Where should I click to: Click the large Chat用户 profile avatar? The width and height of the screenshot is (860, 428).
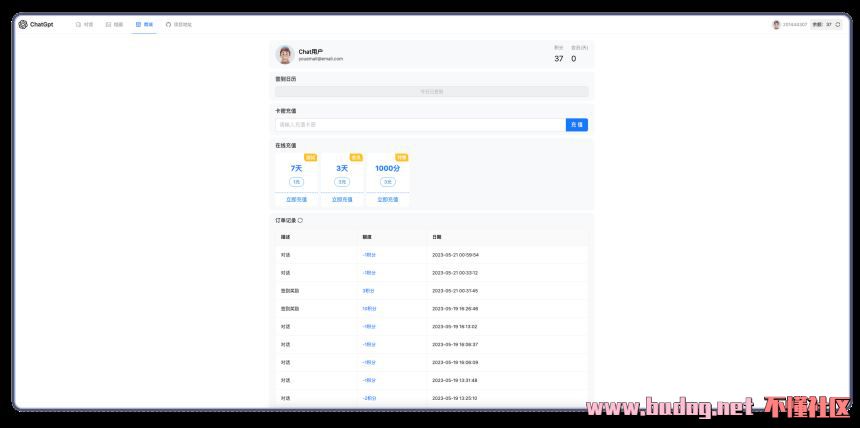pyautogui.click(x=285, y=55)
